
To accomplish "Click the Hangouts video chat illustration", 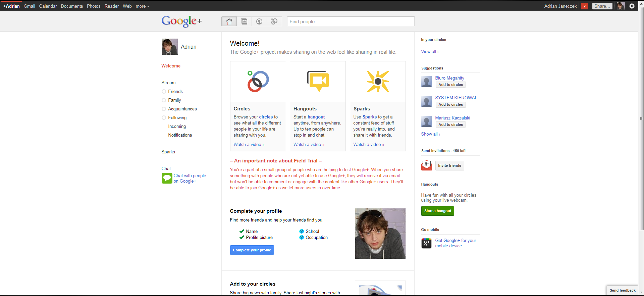I will [318, 81].
